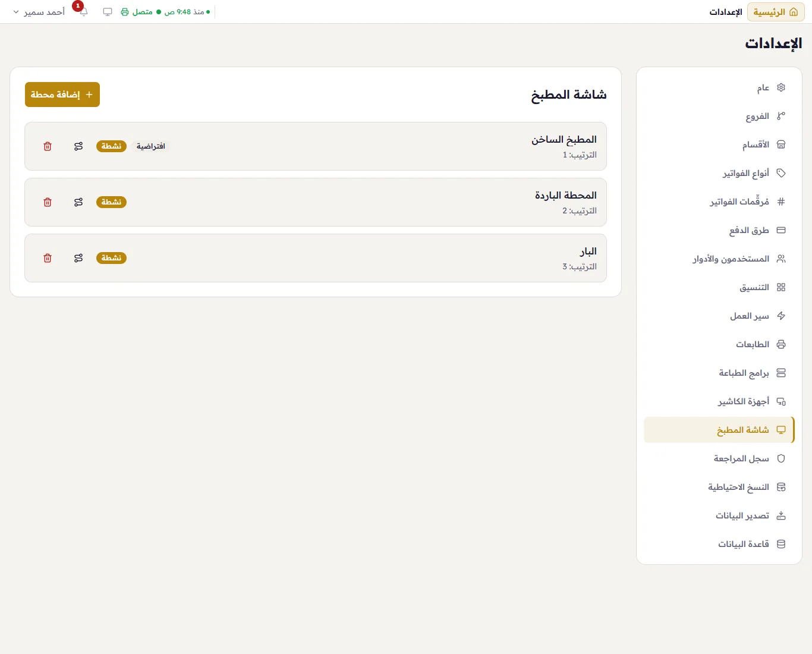Select قاعدة البيانات in the sidebar
The height and width of the screenshot is (654, 812).
(x=719, y=544)
